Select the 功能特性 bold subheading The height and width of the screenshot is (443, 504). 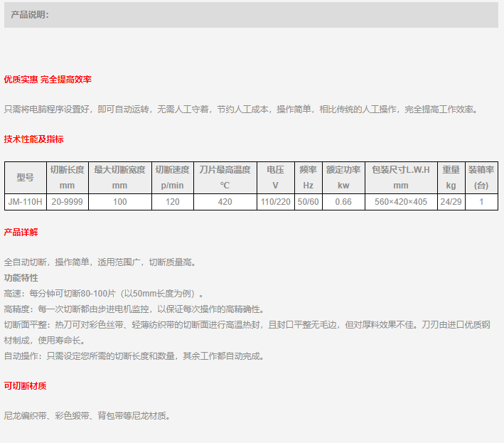[21, 277]
